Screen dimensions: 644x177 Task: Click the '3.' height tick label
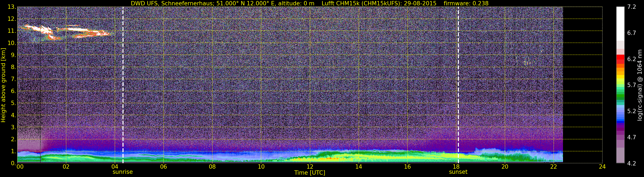[x=13, y=127]
